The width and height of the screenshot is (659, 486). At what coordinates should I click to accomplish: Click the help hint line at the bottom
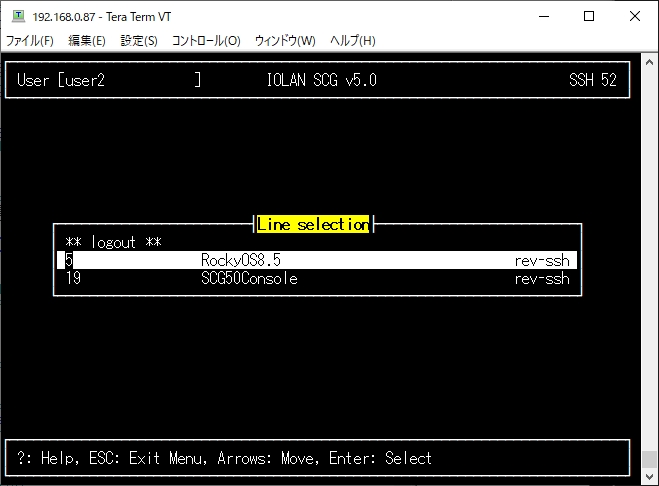(x=224, y=458)
